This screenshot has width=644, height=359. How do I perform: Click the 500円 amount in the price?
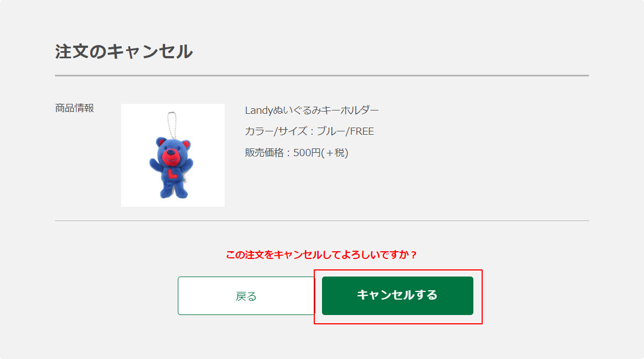coord(307,153)
